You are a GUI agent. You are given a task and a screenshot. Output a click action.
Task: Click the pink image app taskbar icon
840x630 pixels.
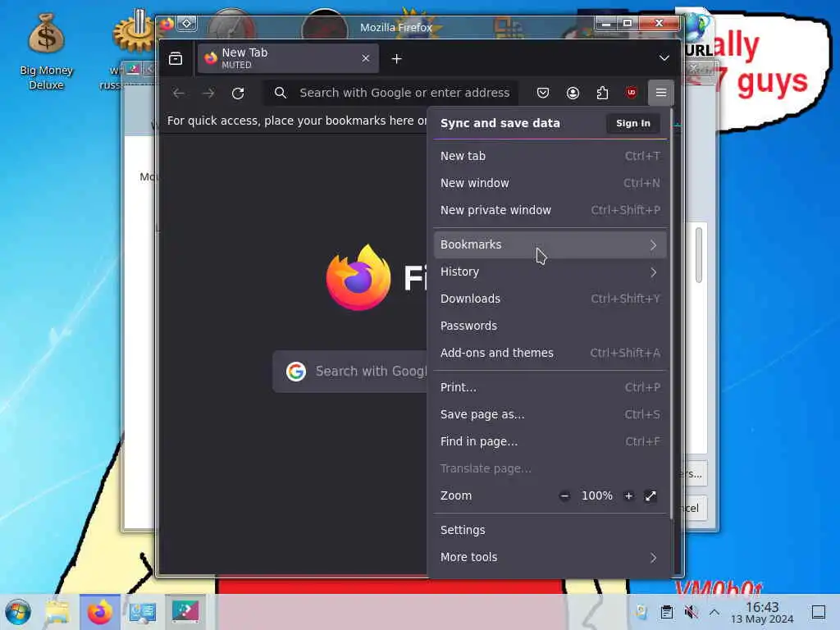point(185,612)
